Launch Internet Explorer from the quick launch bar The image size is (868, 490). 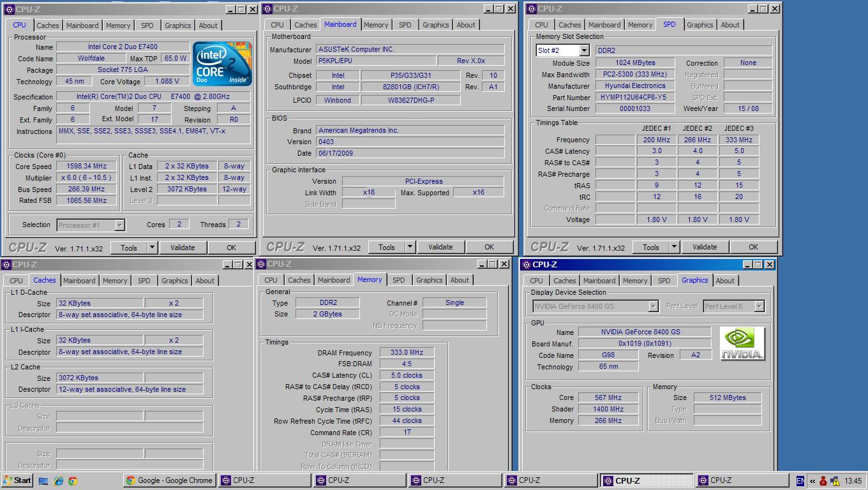[59, 481]
